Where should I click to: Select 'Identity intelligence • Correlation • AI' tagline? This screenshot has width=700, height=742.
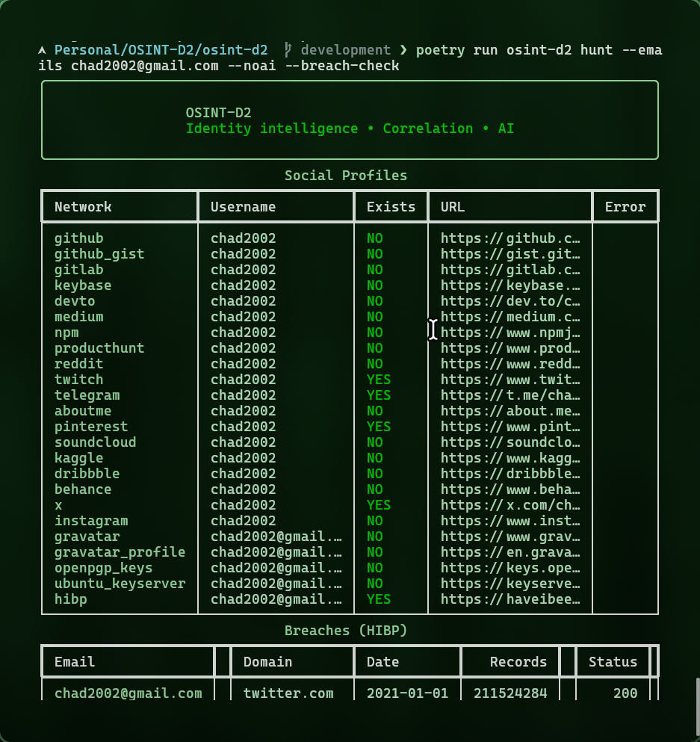350,129
